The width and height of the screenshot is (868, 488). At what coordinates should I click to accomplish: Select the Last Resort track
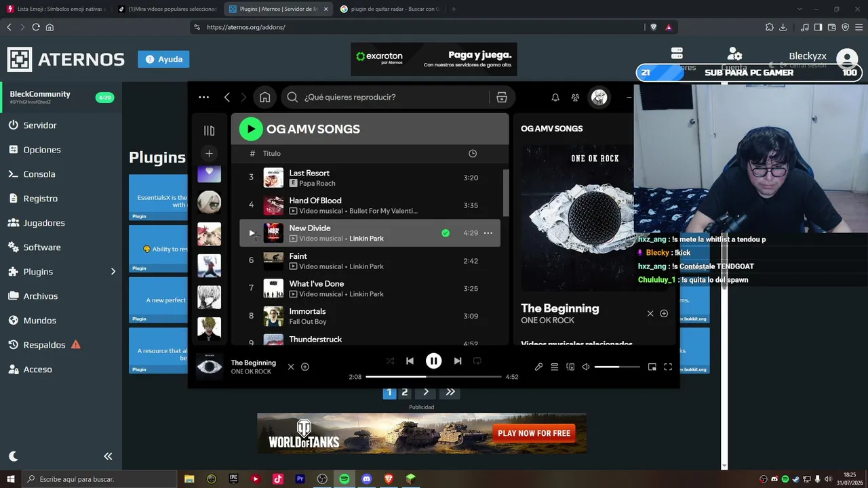(370, 178)
